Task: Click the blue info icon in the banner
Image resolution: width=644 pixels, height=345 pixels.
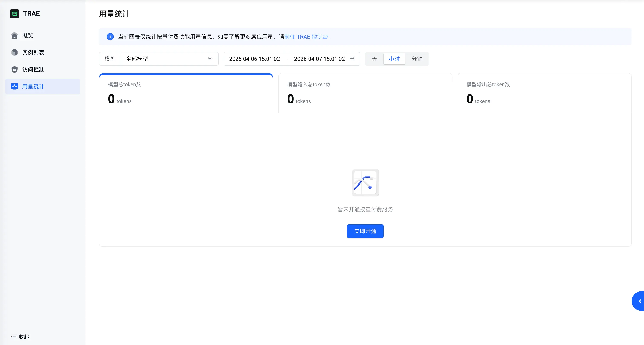Action: 110,37
